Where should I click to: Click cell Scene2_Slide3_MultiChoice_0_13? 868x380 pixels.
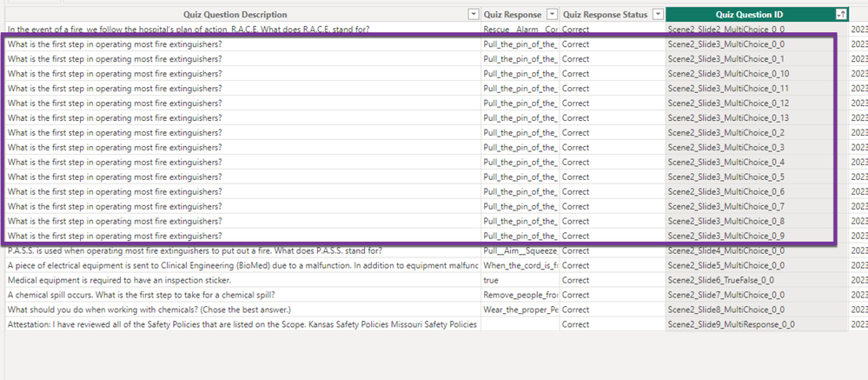click(x=757, y=118)
